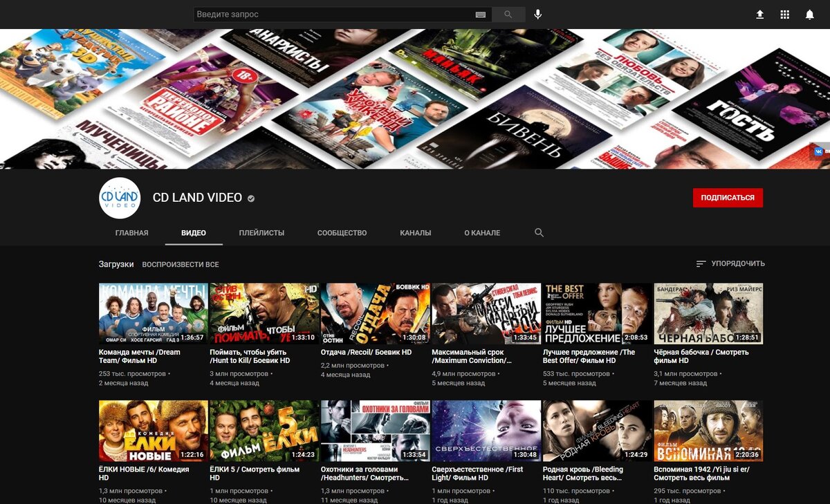
Task: Open the Чёрная бабочка video thumbnail
Action: [708, 314]
